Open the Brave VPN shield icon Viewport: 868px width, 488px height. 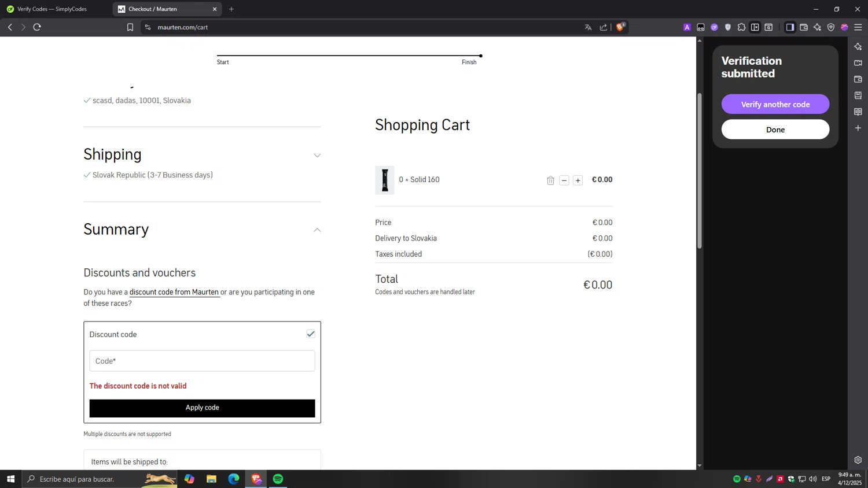[831, 27]
